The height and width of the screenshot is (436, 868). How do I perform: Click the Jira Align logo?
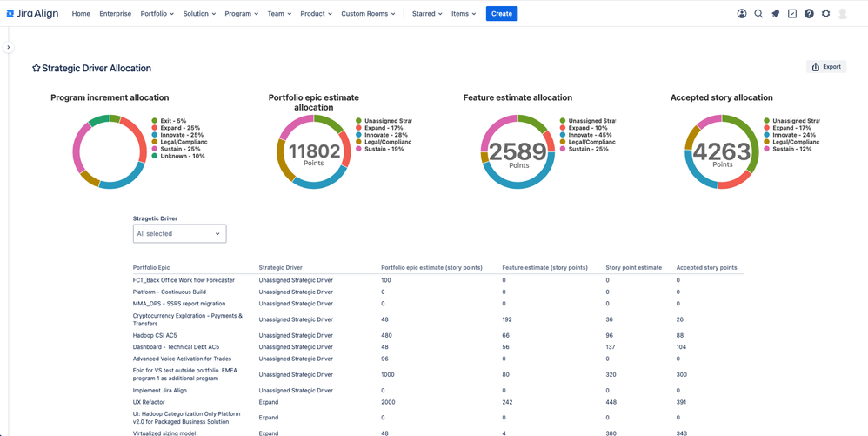point(34,13)
